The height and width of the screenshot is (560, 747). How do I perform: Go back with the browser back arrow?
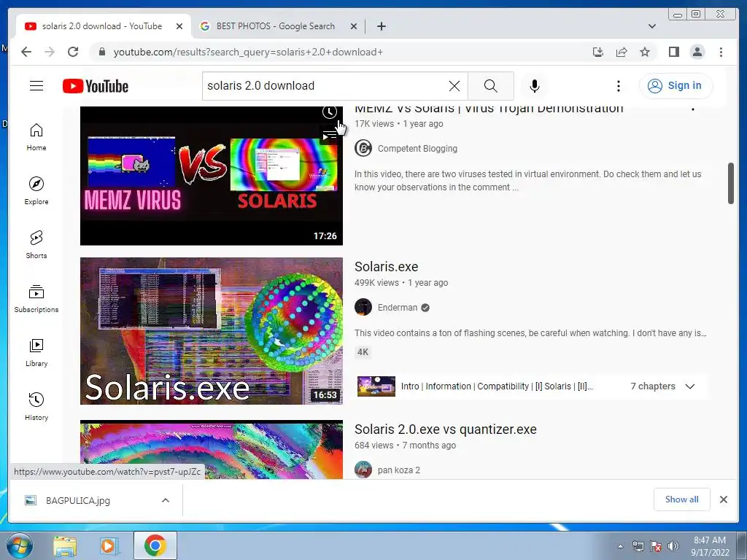(x=26, y=52)
